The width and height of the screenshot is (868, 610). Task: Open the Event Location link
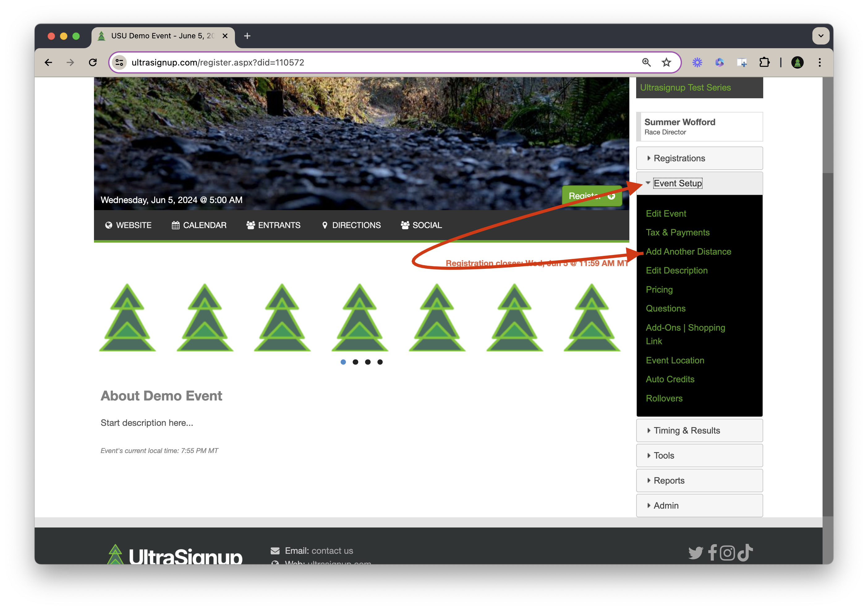pos(675,360)
